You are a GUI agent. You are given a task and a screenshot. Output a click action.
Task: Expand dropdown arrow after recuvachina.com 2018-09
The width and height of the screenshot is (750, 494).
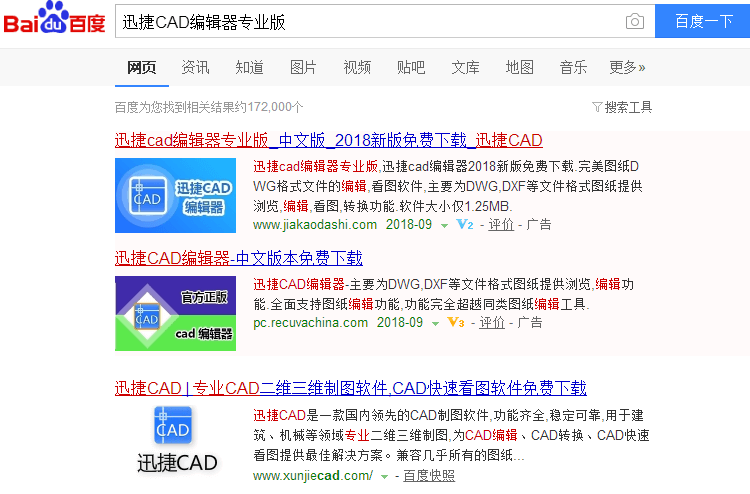(435, 324)
